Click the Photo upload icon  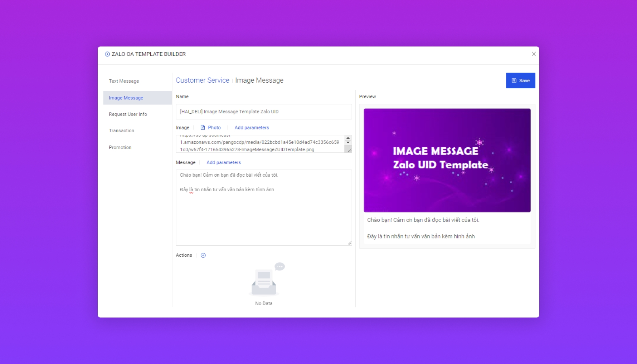pos(203,128)
